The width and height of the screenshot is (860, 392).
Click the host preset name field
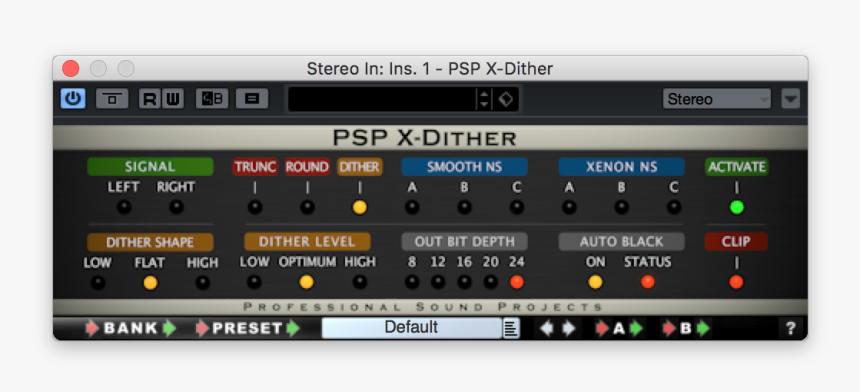tap(382, 99)
